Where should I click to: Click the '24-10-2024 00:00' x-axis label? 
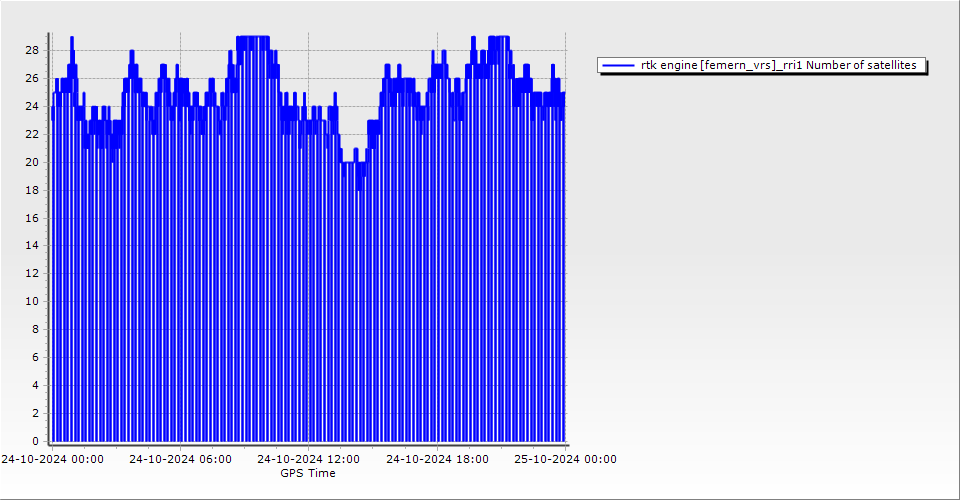[52, 459]
